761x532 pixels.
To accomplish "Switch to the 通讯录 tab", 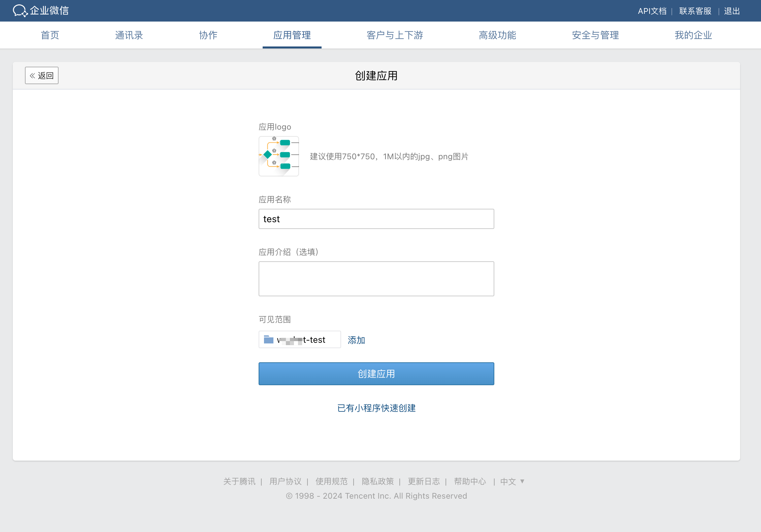I will (x=129, y=35).
